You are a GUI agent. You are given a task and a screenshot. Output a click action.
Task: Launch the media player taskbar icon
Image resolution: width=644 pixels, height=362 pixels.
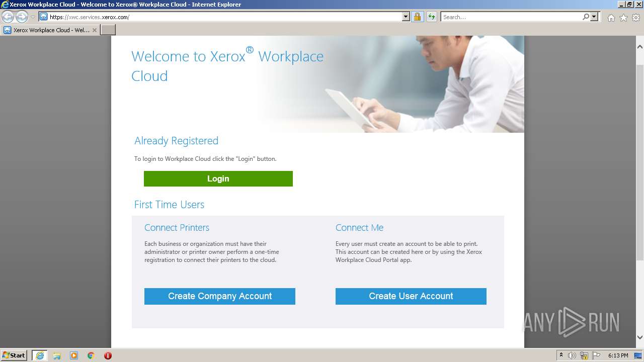pyautogui.click(x=74, y=355)
